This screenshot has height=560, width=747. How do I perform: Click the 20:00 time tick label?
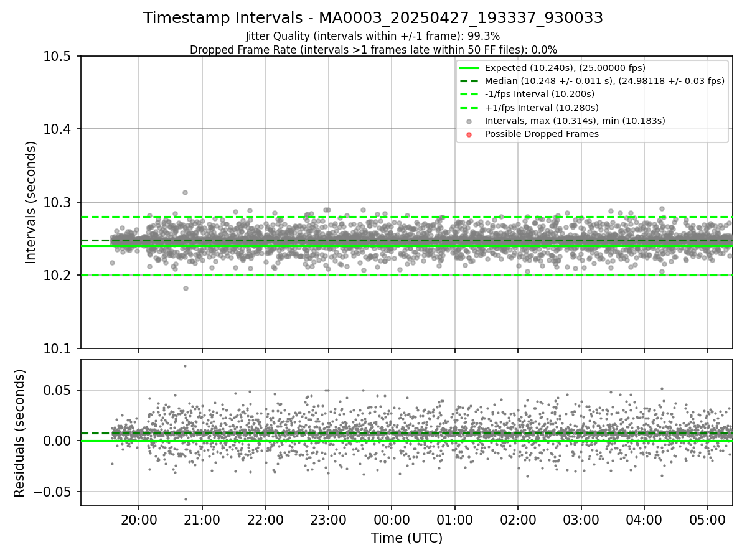point(138,520)
